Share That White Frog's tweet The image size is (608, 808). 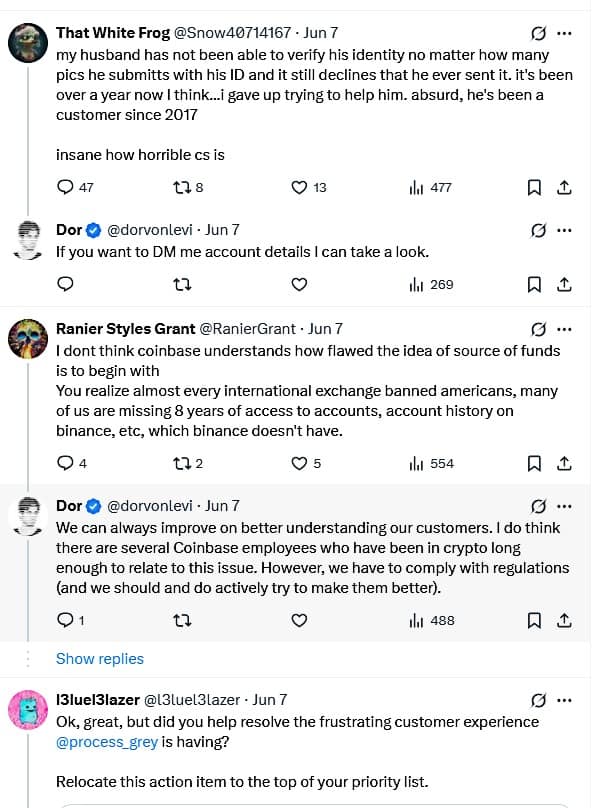tap(565, 187)
